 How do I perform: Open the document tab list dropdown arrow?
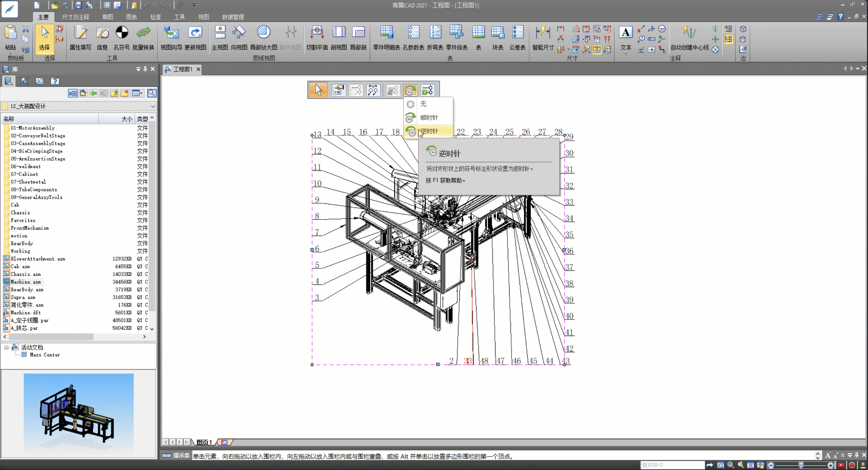[x=857, y=69]
